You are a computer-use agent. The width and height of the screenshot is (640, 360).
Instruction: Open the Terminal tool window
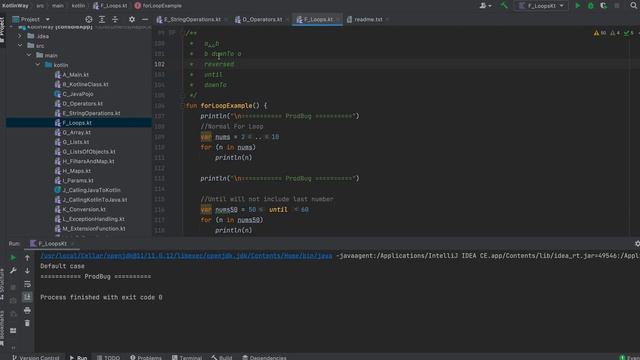187,358
